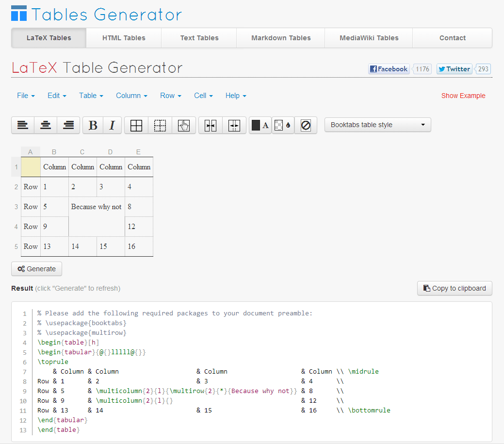Select column header B
Image resolution: width=504 pixels, height=444 pixels.
coord(54,152)
